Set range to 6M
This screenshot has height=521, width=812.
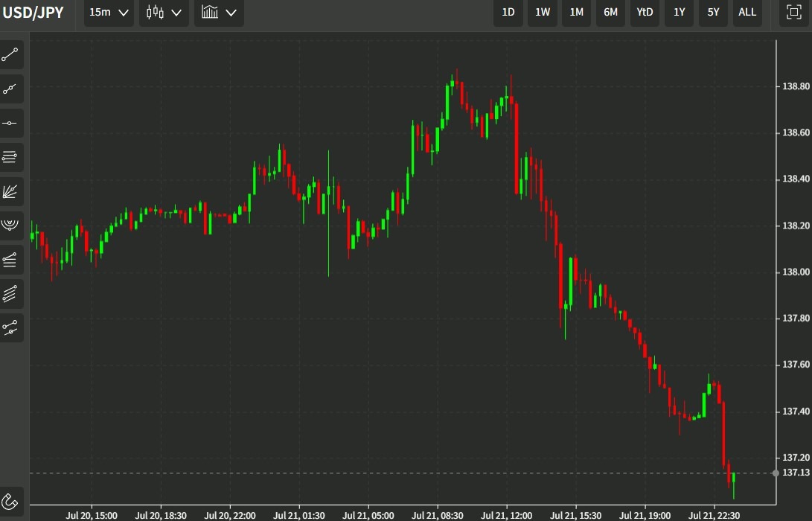coord(610,12)
